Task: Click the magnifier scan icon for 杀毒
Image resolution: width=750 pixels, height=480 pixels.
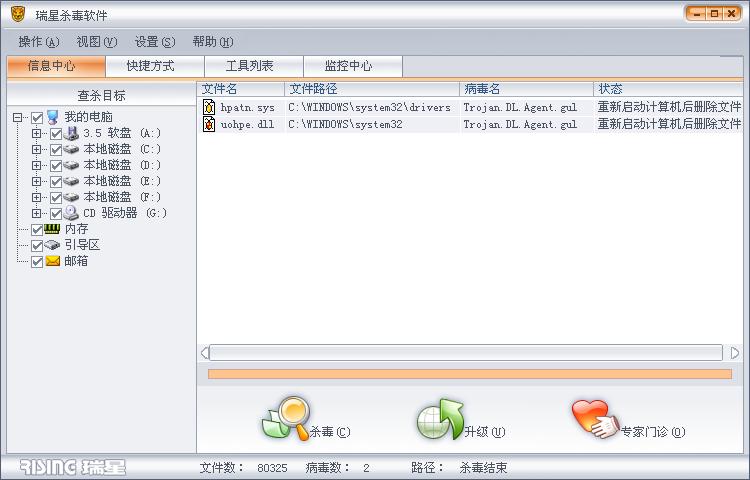Action: pyautogui.click(x=286, y=418)
